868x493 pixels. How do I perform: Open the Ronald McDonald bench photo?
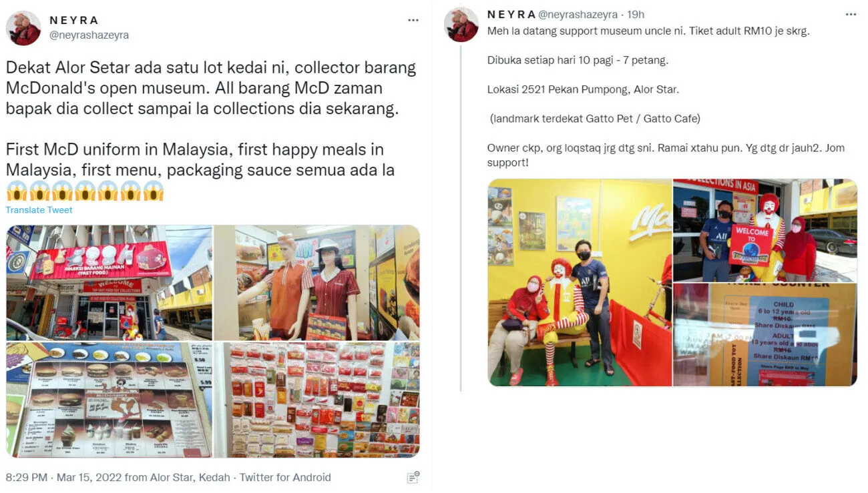click(580, 282)
